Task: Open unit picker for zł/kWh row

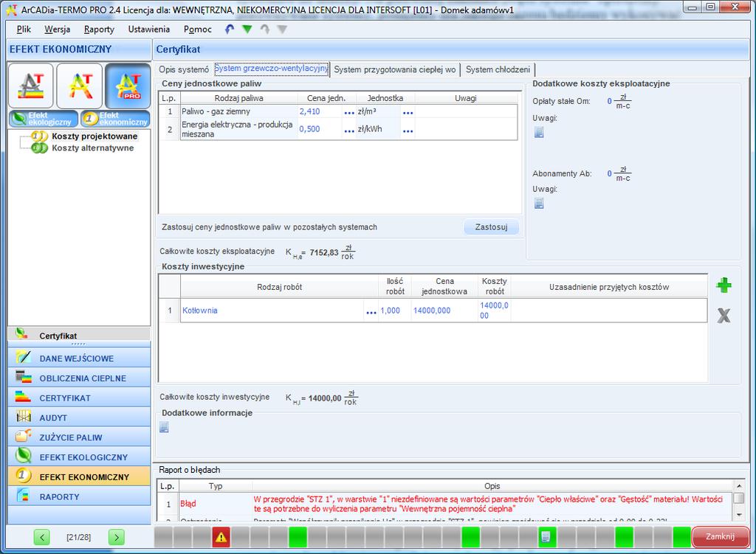Action: (x=408, y=130)
